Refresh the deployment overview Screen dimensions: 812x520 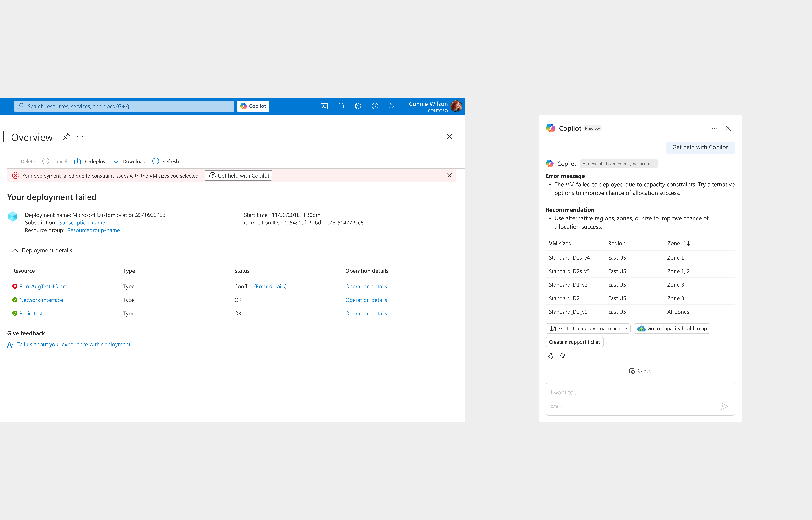165,161
